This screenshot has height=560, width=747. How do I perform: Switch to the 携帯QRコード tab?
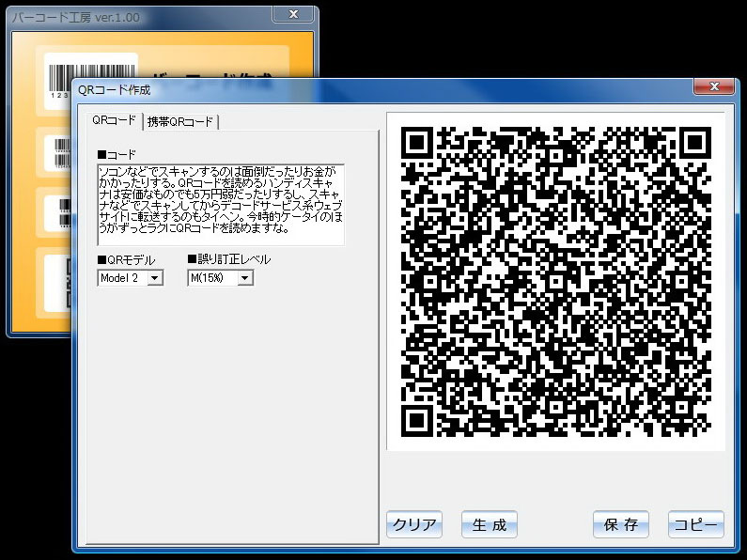pyautogui.click(x=180, y=121)
